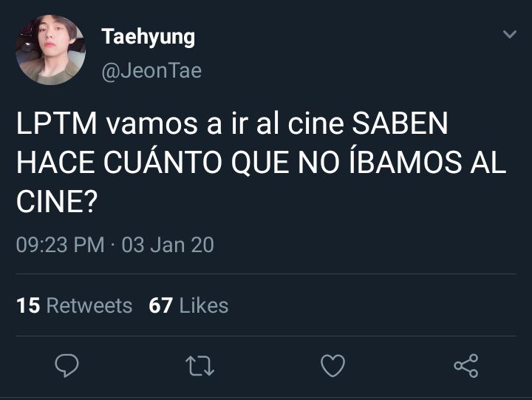Expand the tweet options chevron
The height and width of the screenshot is (400, 532).
coord(510,34)
